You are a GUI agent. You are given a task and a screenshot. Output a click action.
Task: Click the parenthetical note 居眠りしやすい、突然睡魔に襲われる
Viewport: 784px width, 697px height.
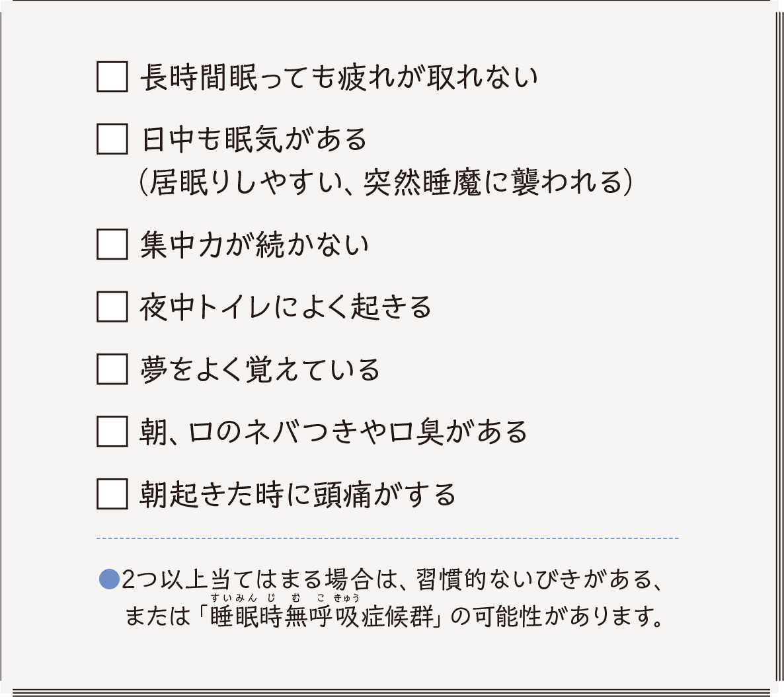point(386,182)
